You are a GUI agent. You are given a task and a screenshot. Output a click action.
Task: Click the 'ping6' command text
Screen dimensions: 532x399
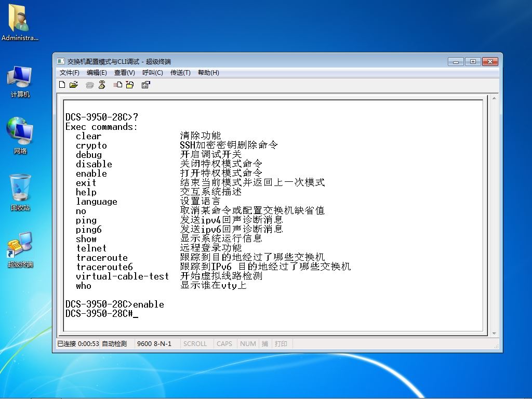(x=89, y=230)
